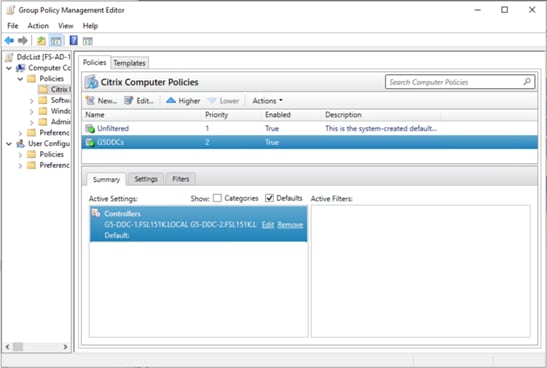
Task: Click the DdcList root node icon
Action: click(9, 57)
